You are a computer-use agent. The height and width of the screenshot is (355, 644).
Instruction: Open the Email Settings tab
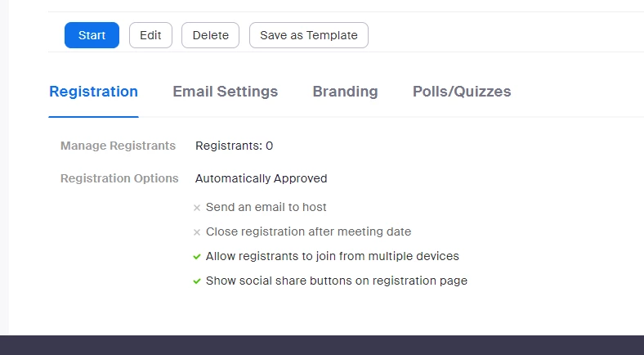coord(225,92)
